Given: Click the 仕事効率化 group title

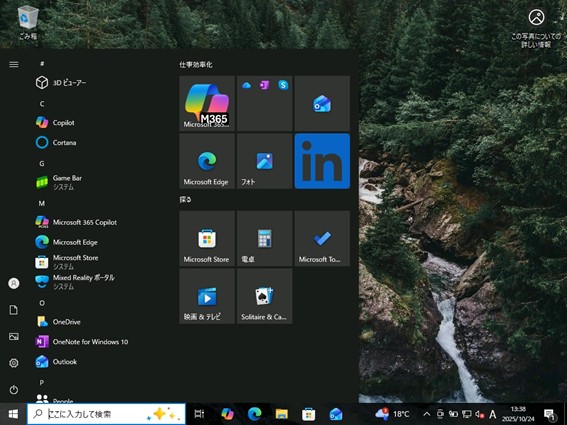Looking at the screenshot, I should point(196,65).
